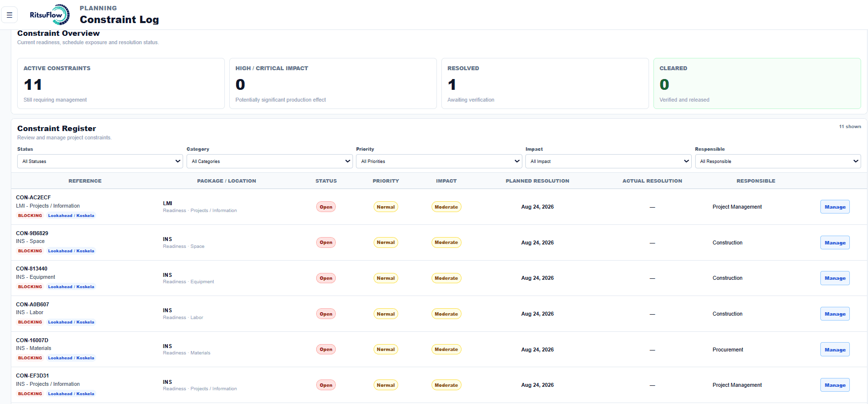Viewport: 868px width, 404px height.
Task: Click reference CON-EF3D31
Action: click(32, 376)
